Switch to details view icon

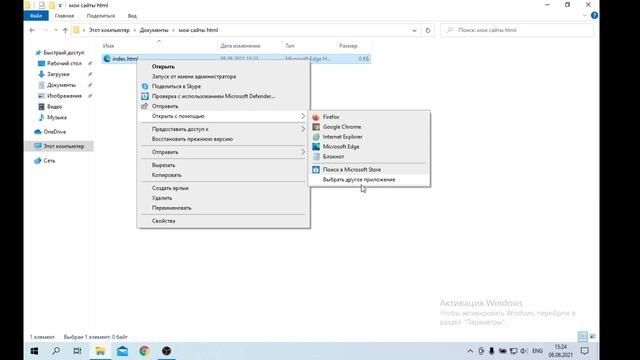click(582, 337)
